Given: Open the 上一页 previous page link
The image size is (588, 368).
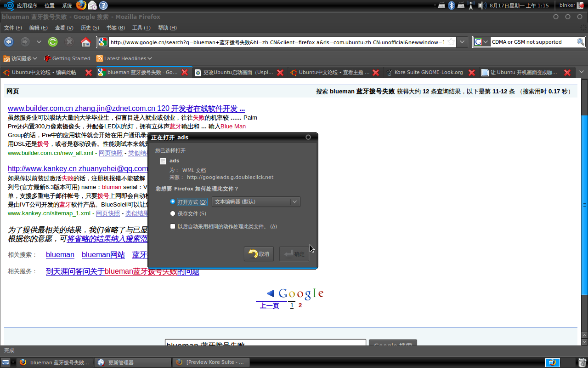Looking at the screenshot, I should 269,305.
